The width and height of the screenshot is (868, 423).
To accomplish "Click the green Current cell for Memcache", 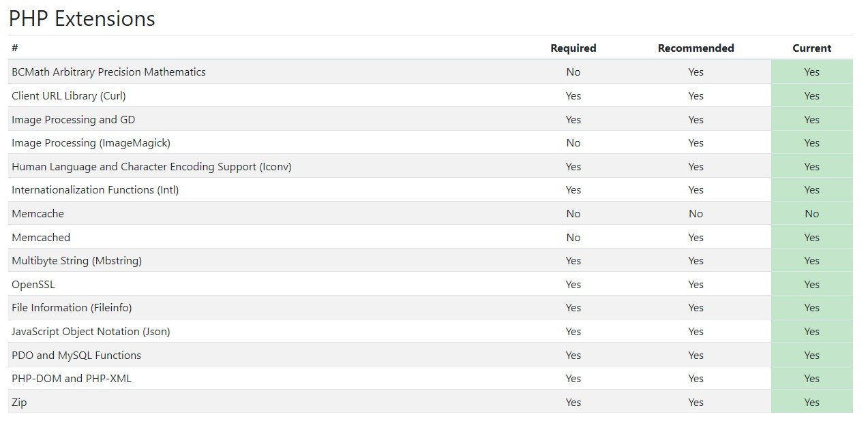I will point(811,214).
